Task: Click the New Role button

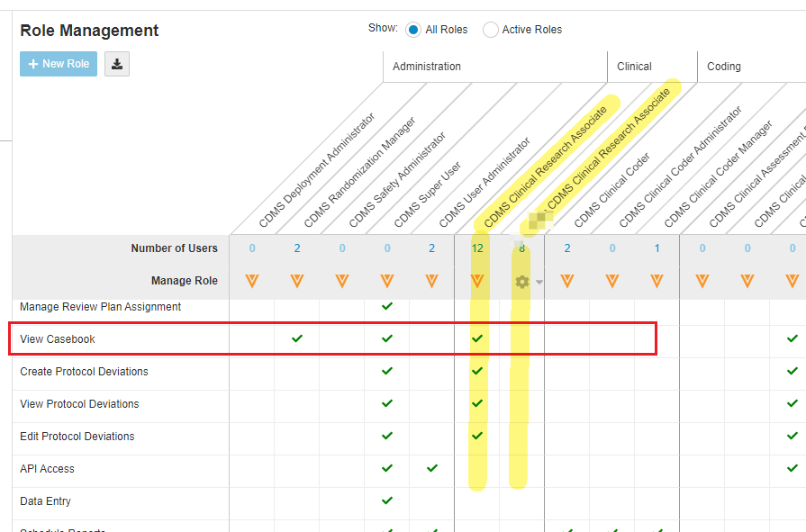Action: (59, 64)
